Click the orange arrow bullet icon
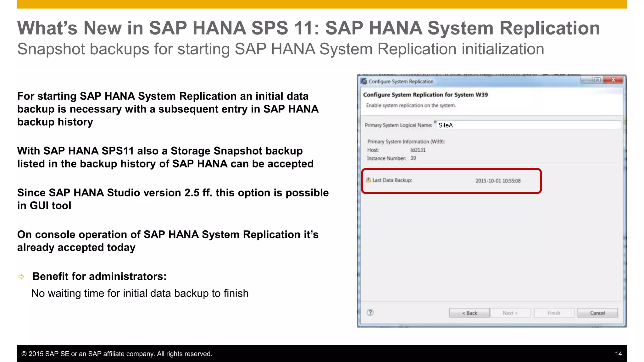This screenshot has height=362, width=644. click(x=21, y=277)
